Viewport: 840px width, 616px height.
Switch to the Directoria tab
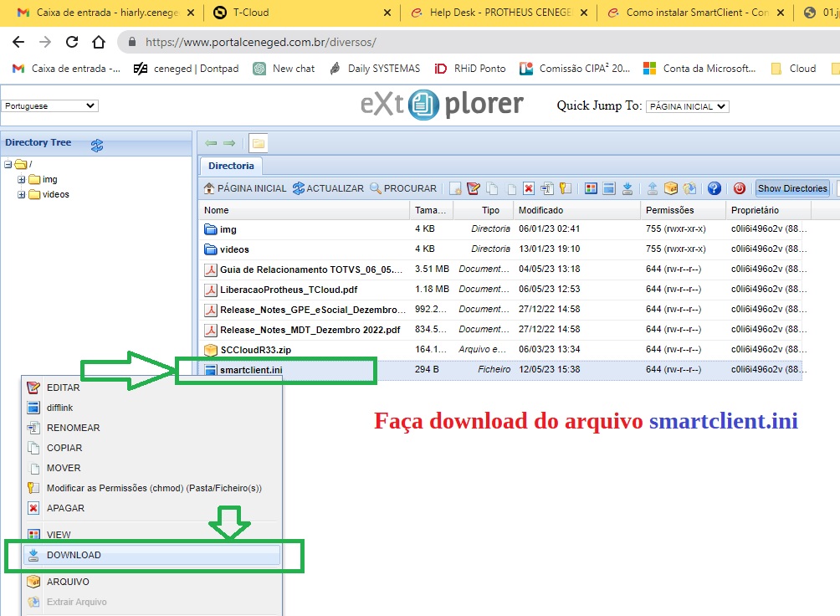click(231, 166)
